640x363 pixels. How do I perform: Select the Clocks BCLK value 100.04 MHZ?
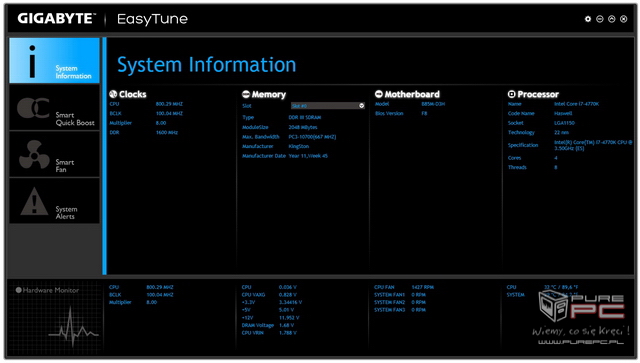pyautogui.click(x=169, y=114)
